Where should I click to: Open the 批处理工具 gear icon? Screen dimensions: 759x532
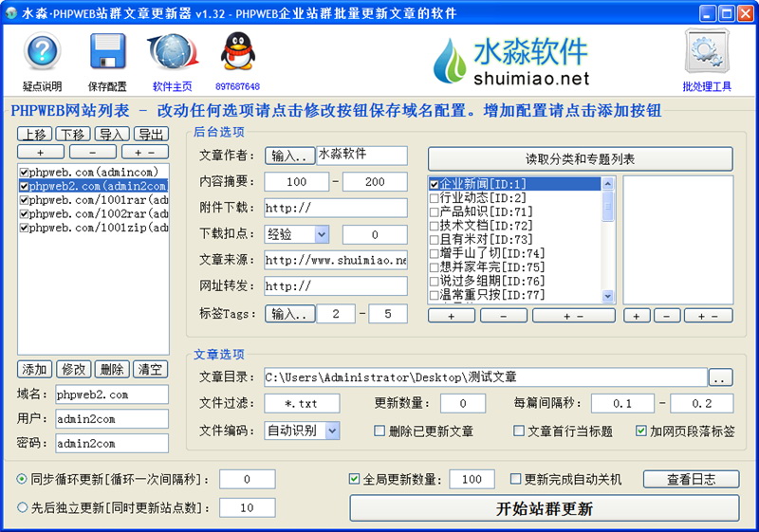pyautogui.click(x=707, y=52)
